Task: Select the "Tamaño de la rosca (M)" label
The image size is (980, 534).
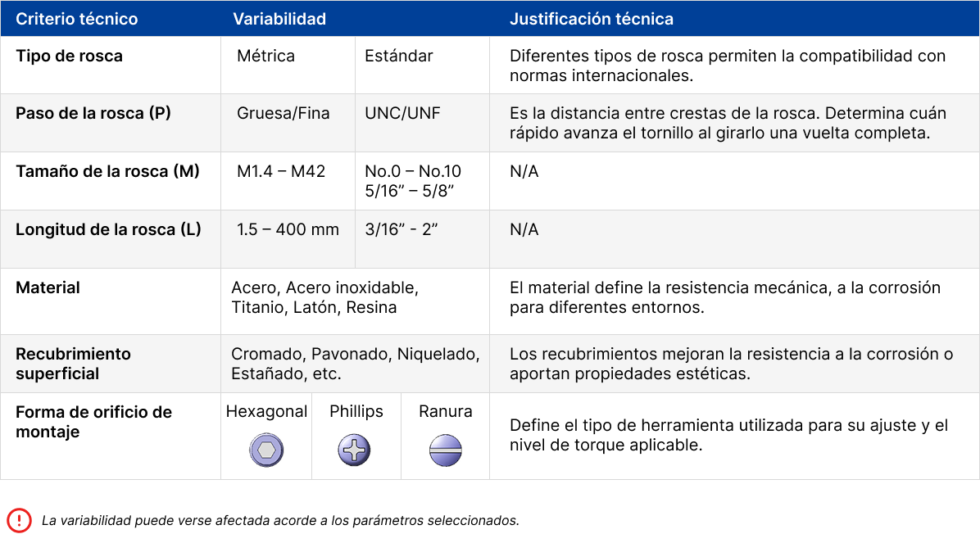Action: pyautogui.click(x=107, y=171)
